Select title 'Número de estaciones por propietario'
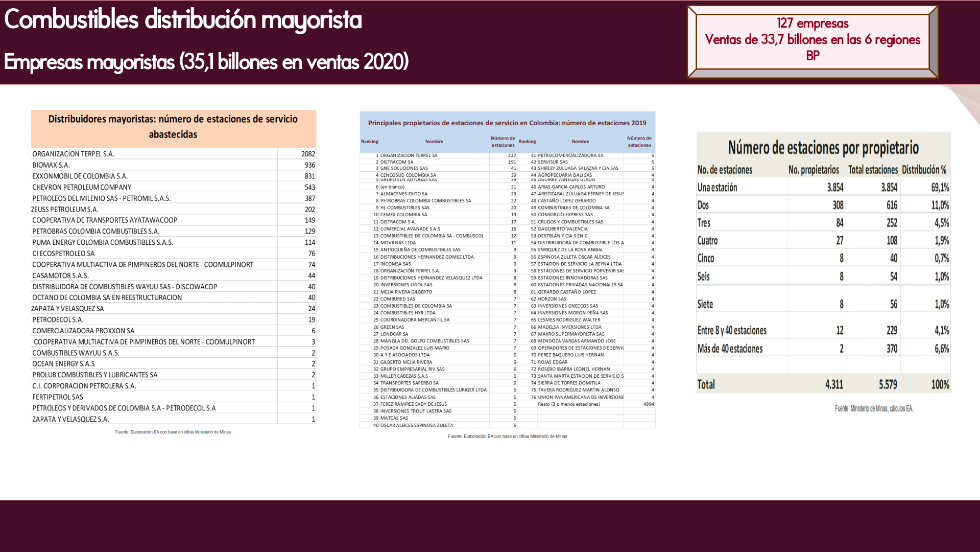Viewport: 980px width, 552px height. [823, 148]
